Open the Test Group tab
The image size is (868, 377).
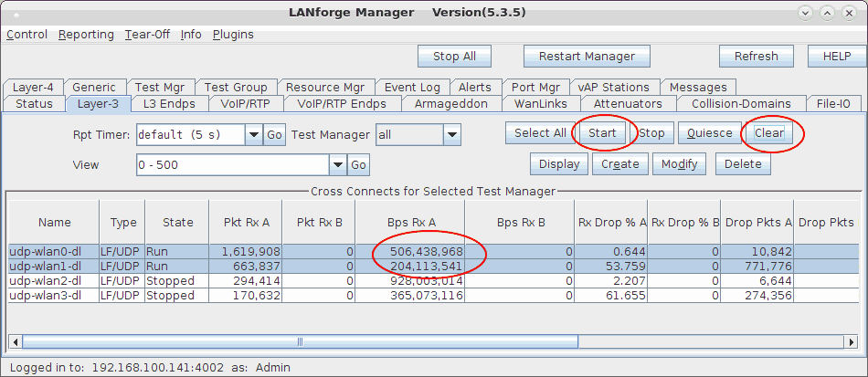click(x=236, y=88)
